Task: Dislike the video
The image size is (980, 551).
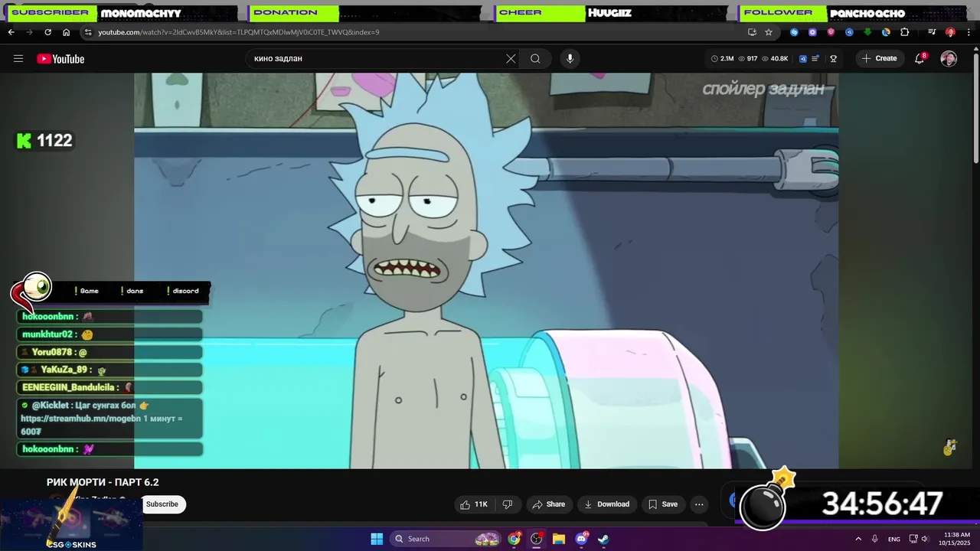Action: (x=507, y=504)
